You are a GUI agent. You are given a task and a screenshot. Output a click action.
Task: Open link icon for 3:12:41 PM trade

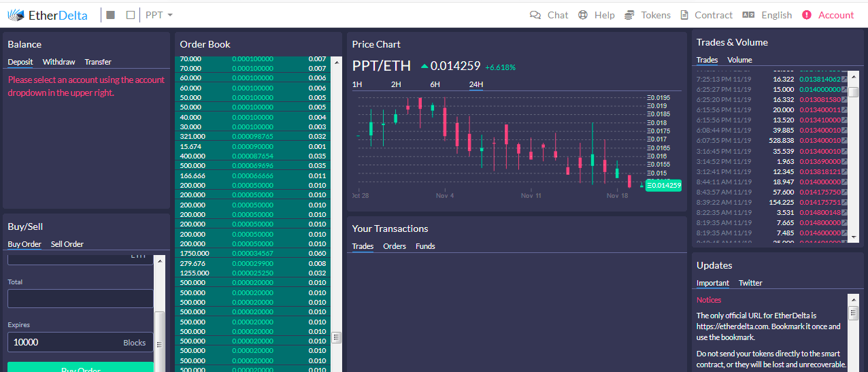pos(844,171)
